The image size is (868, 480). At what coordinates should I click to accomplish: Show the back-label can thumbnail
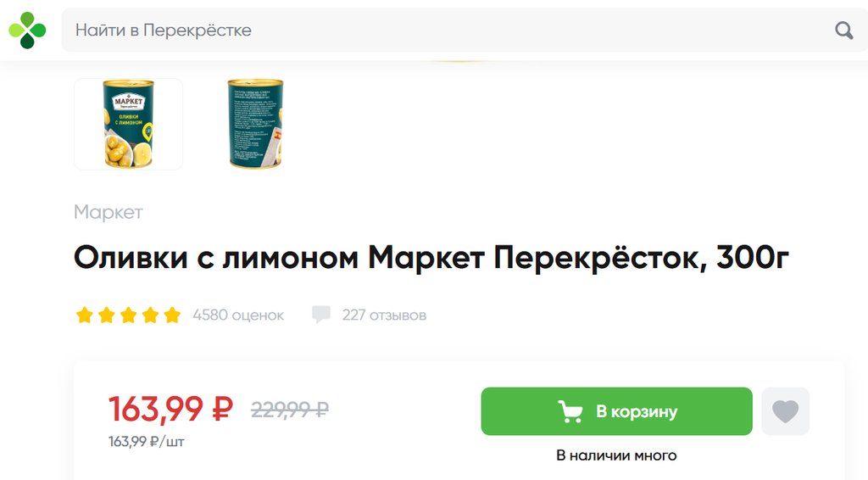(x=255, y=124)
